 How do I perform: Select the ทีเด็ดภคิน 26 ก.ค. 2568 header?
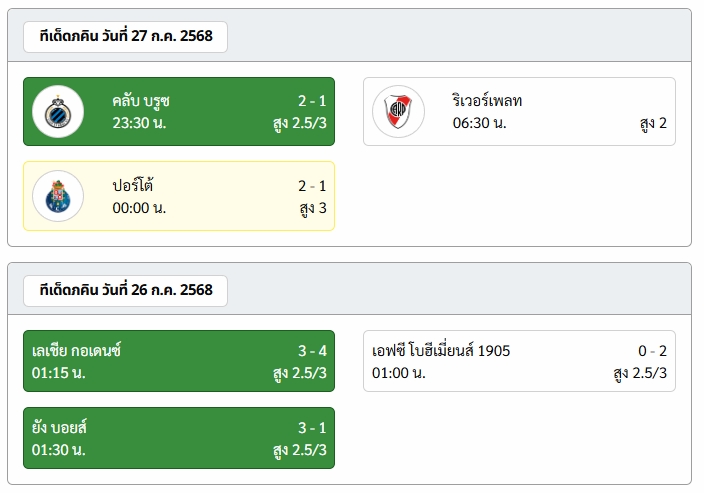(x=126, y=291)
